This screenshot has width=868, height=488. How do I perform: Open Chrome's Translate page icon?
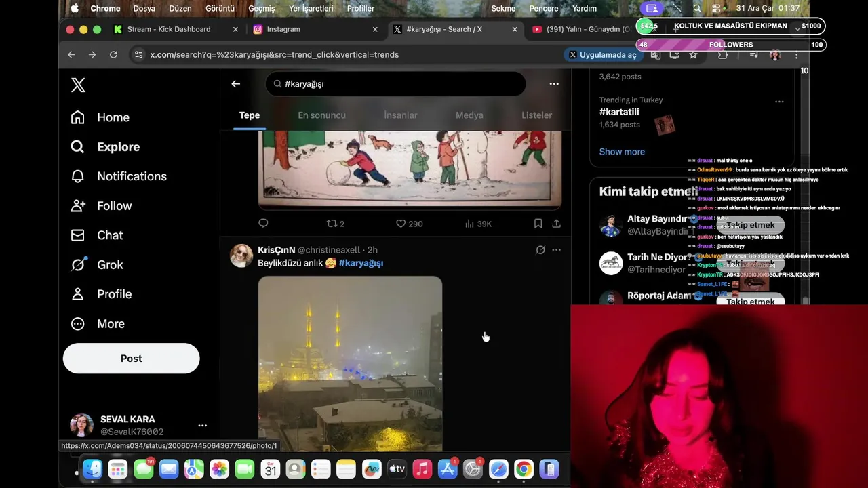[x=655, y=54]
